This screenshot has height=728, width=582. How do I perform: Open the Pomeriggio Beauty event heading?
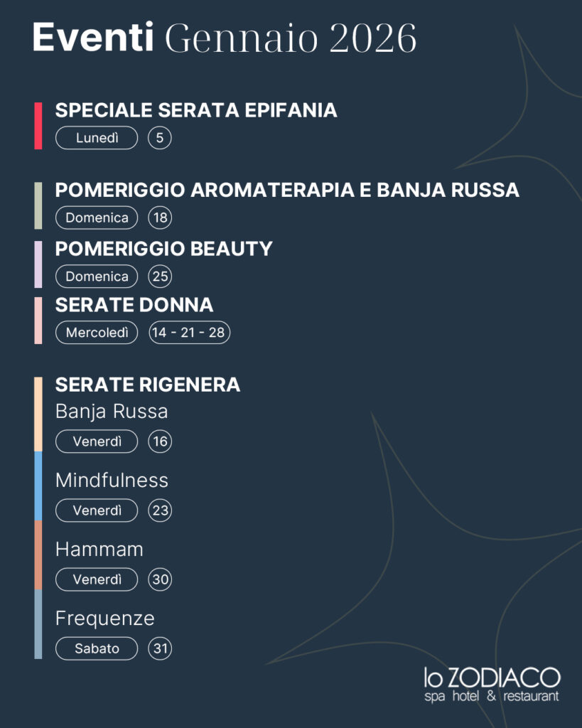tap(164, 248)
